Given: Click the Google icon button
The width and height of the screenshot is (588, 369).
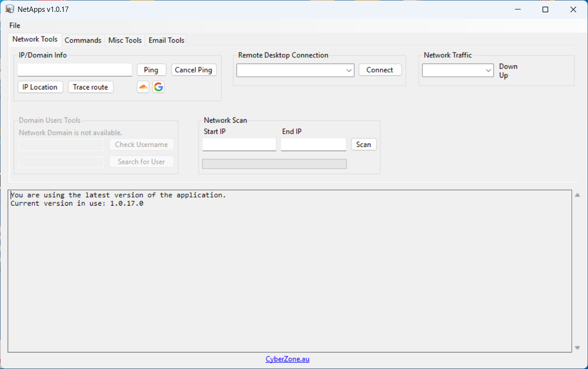Looking at the screenshot, I should pos(158,87).
